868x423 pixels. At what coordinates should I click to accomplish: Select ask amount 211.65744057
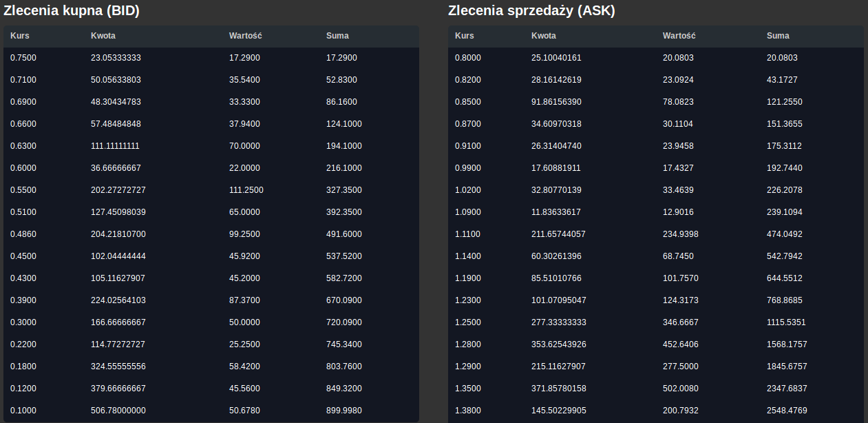coord(558,234)
